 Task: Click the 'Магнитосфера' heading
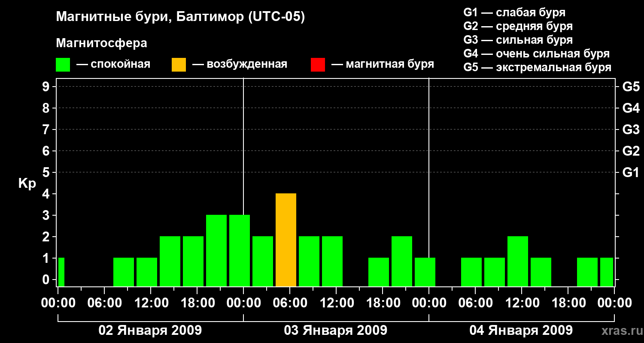(101, 43)
